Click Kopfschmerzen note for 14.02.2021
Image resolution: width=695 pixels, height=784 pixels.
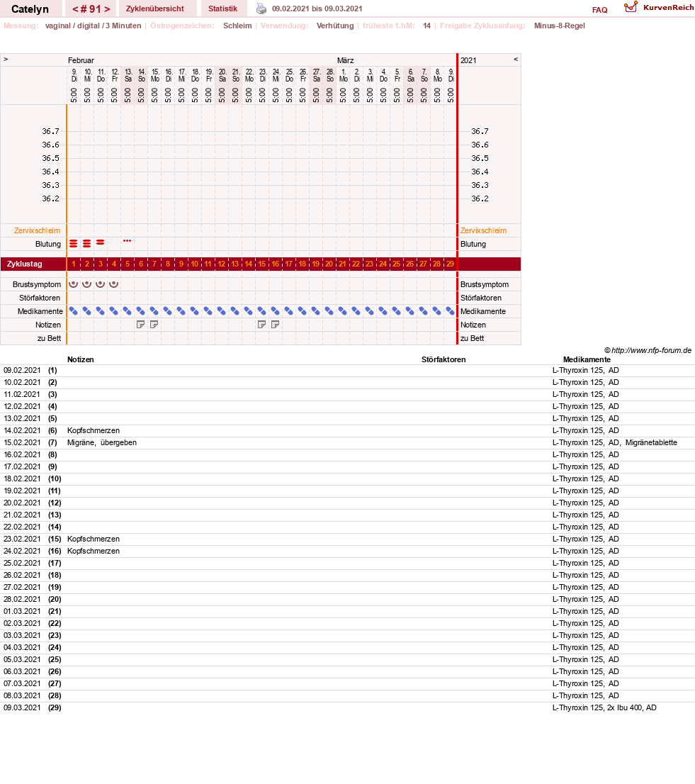click(x=94, y=430)
